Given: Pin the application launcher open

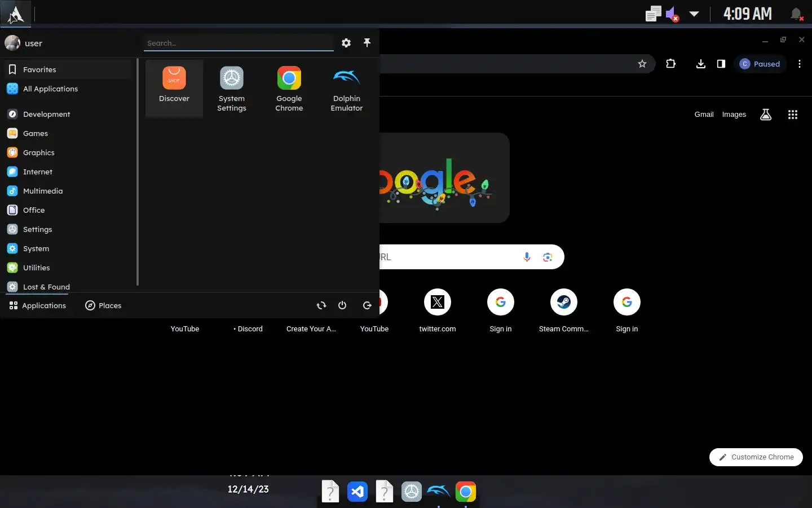Looking at the screenshot, I should click(x=367, y=43).
